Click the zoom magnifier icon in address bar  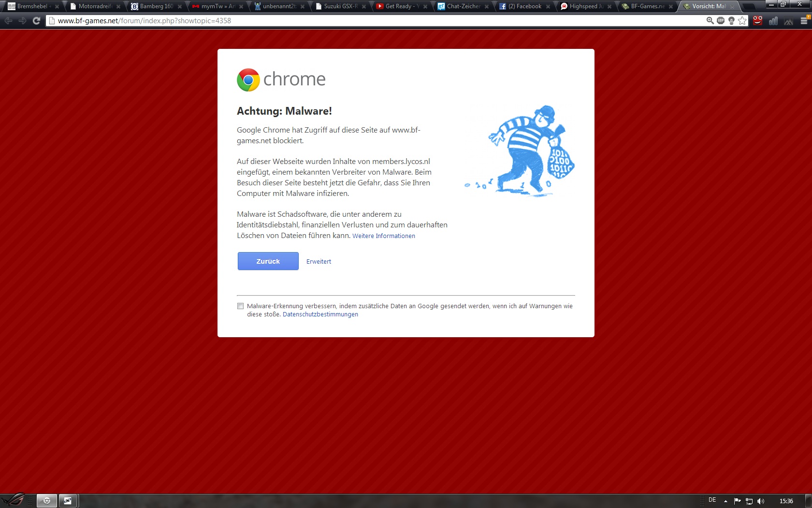[710, 20]
